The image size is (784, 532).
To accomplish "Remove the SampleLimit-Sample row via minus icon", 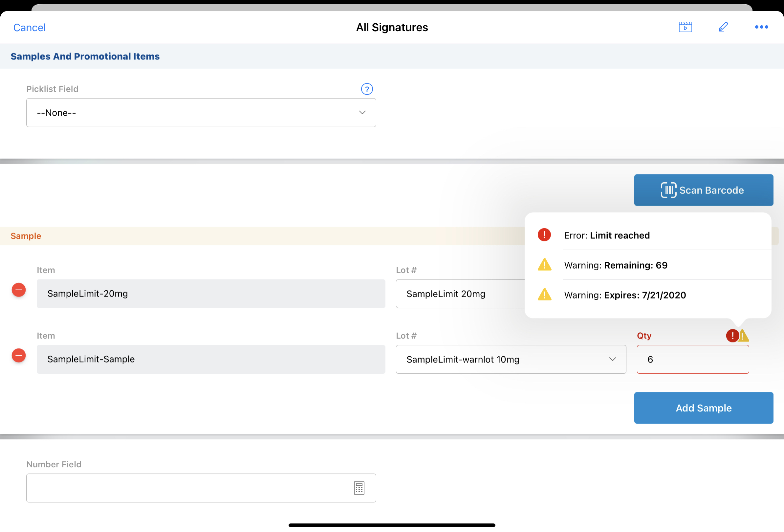I will (19, 355).
